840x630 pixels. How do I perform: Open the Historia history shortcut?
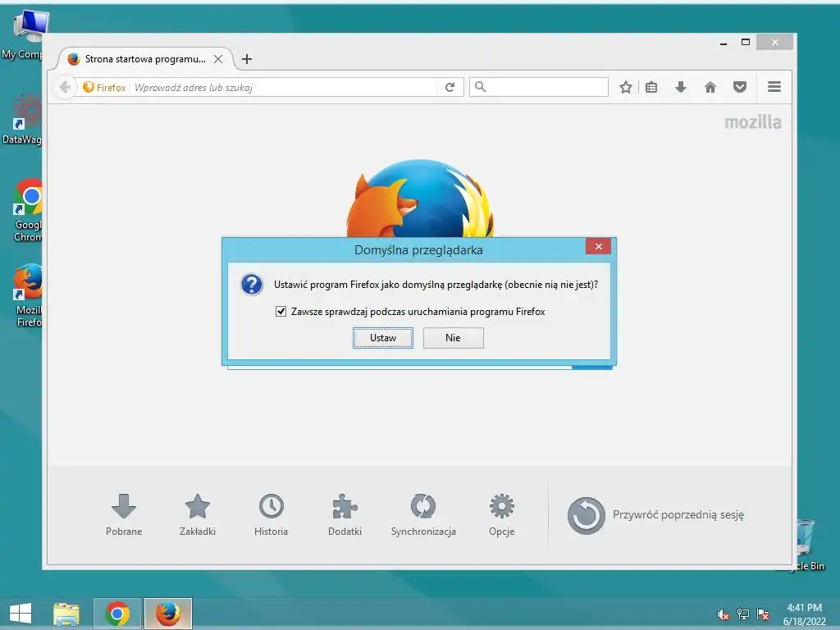click(x=271, y=514)
